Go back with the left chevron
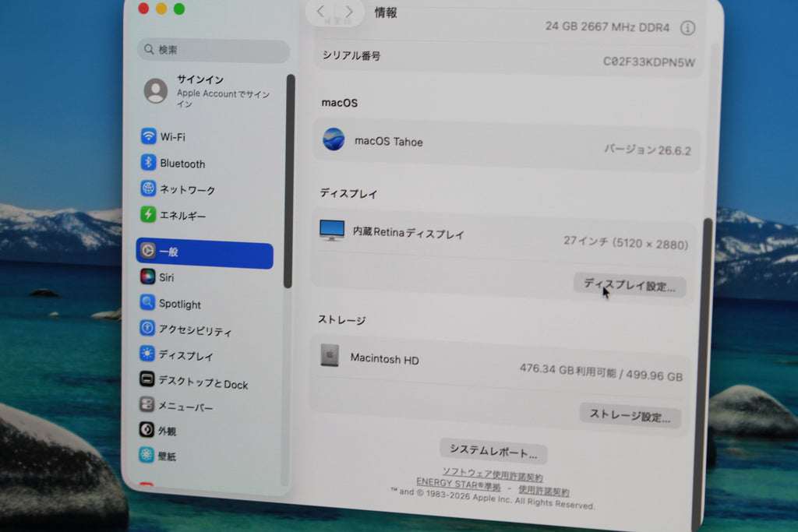Screen dimensions: 798x532 (320, 11)
